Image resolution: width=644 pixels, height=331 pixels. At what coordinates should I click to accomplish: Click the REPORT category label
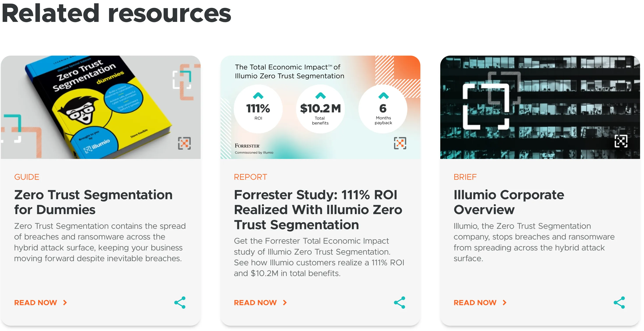(251, 177)
